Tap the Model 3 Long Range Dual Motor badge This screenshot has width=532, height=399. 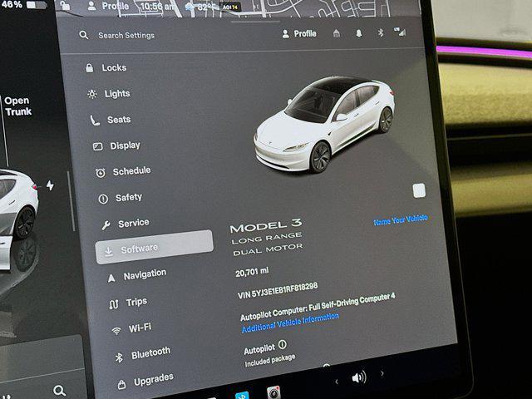pos(266,237)
